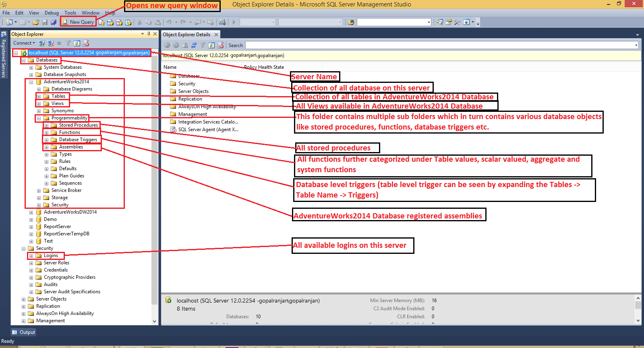
Task: Click the Filter funnel in Object Explorer toolbar
Action: [x=68, y=43]
